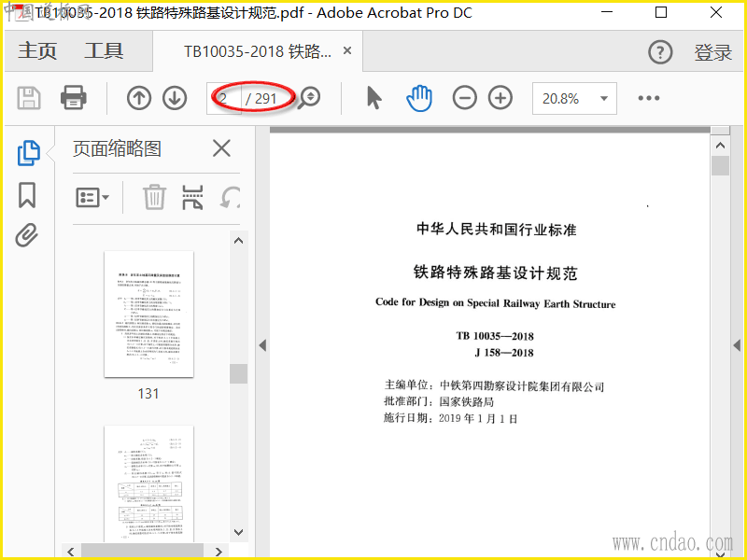Activate the Hand pan tool
The width and height of the screenshot is (747, 560).
pyautogui.click(x=419, y=98)
